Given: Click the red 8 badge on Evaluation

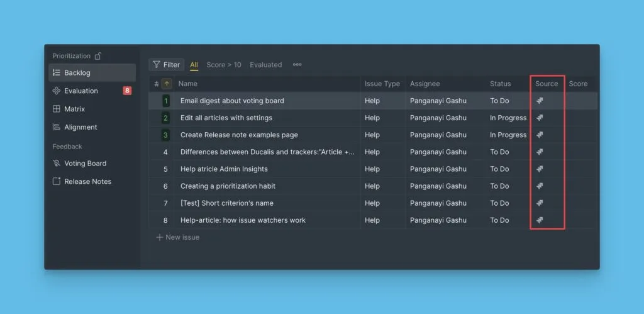Looking at the screenshot, I should (127, 91).
